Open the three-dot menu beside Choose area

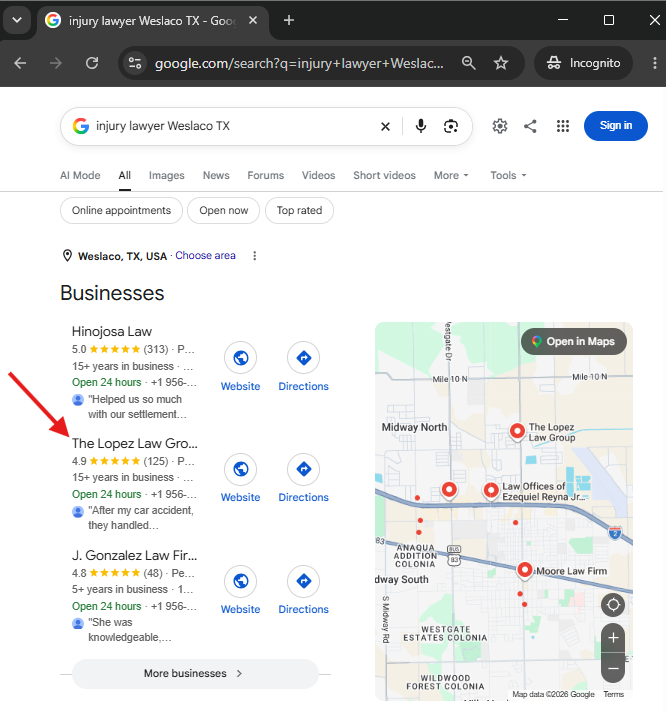(255, 256)
